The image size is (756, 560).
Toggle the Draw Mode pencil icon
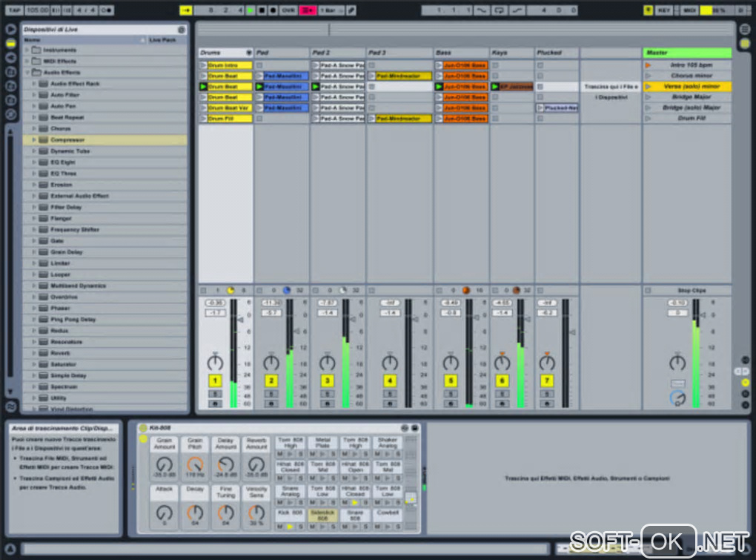(351, 10)
